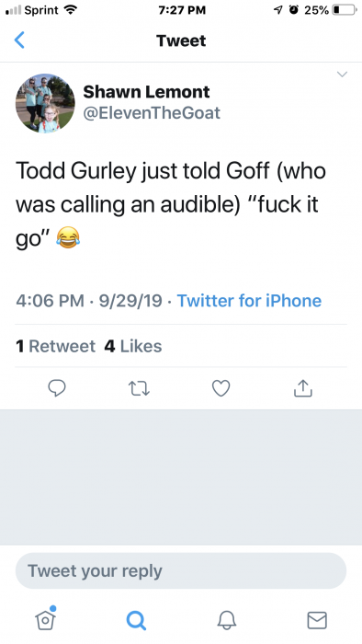This screenshot has height=644, width=362.
Task: Like the tweet with the heart icon
Action: click(x=221, y=388)
